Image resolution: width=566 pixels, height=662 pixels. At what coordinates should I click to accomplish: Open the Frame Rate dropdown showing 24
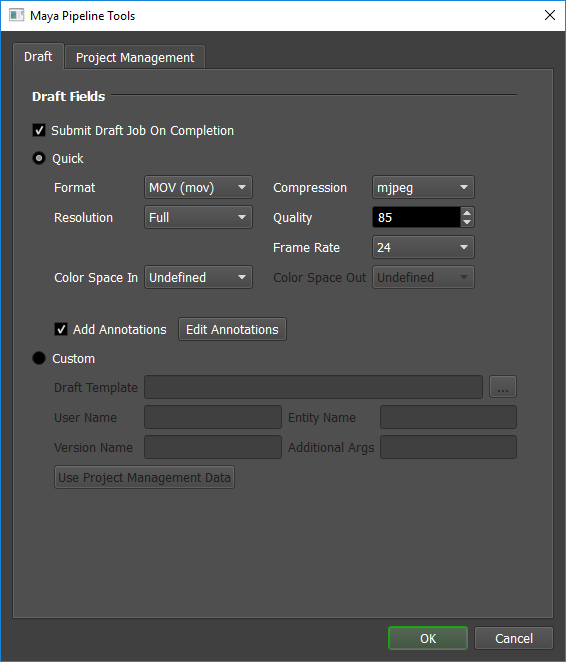coord(423,247)
